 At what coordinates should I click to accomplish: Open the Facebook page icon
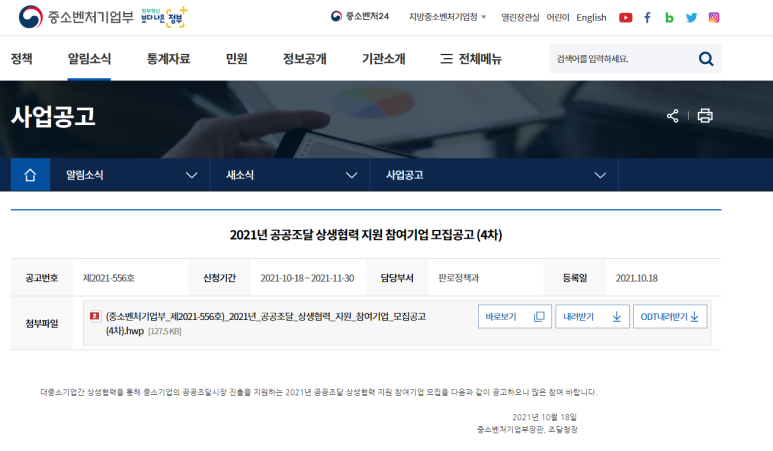(x=647, y=18)
